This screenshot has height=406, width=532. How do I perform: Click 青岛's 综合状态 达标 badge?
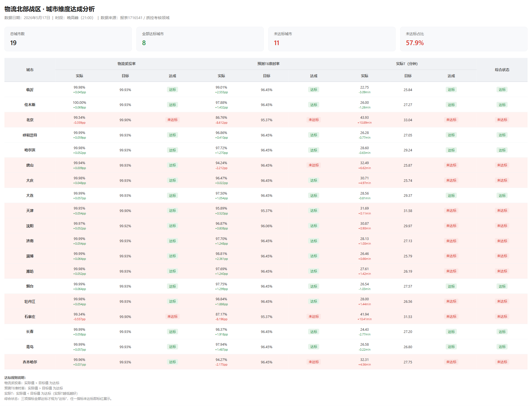[x=502, y=347]
